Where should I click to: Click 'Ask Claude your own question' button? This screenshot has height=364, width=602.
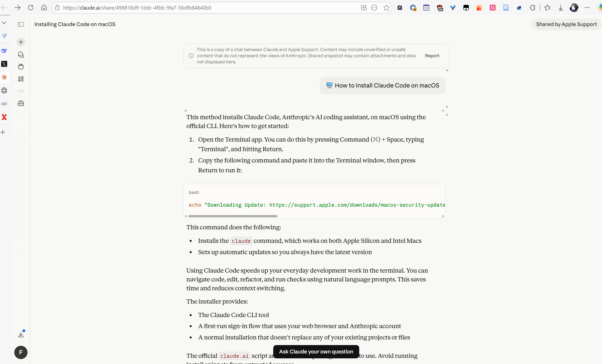[316, 352]
